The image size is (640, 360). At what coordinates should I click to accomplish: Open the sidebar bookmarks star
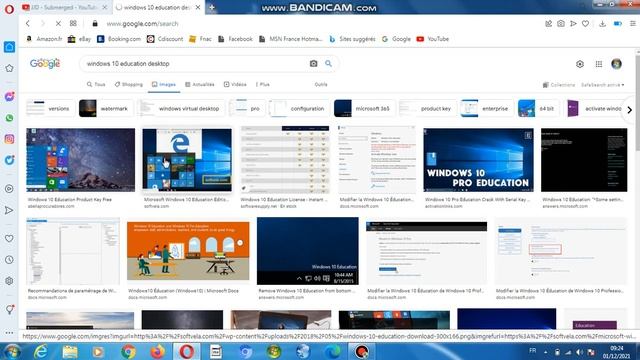9,68
